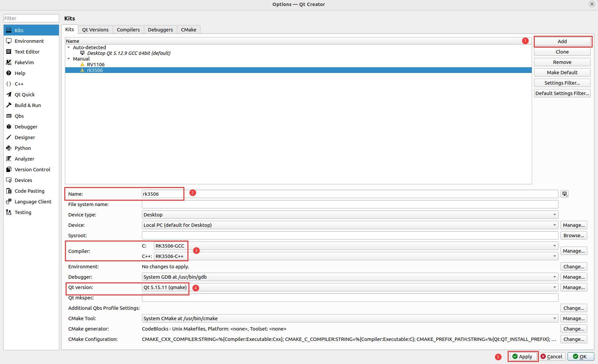
Task: Collapse the Auto-detected kits group
Action: pos(69,48)
